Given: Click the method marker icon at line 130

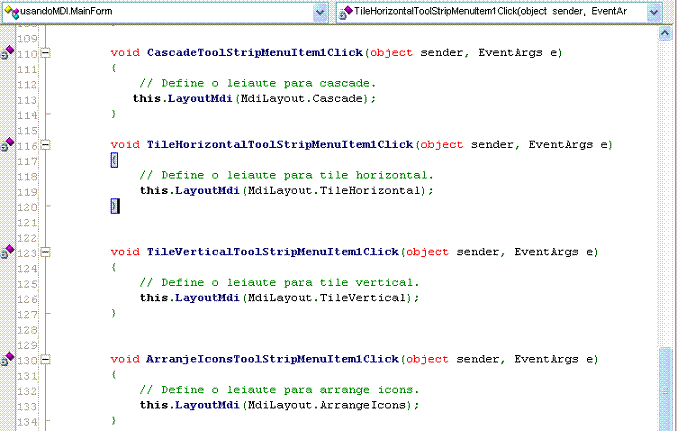Looking at the screenshot, I should 7,359.
